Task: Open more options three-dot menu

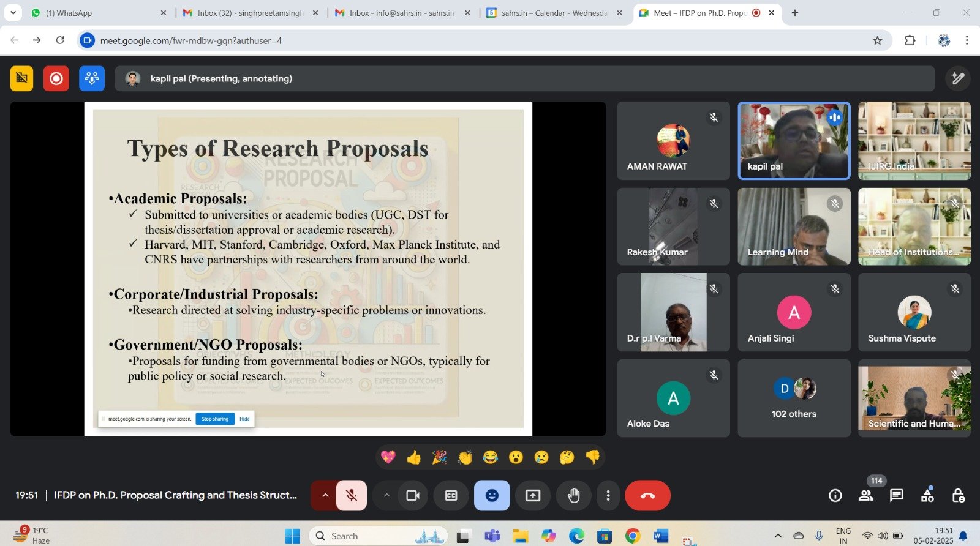Action: point(608,496)
